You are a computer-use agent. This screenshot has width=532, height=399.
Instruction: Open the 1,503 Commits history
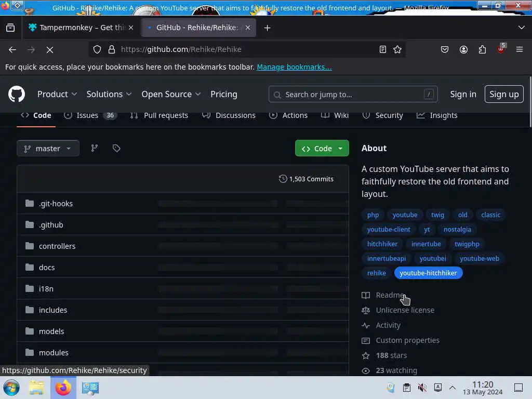tap(306, 179)
